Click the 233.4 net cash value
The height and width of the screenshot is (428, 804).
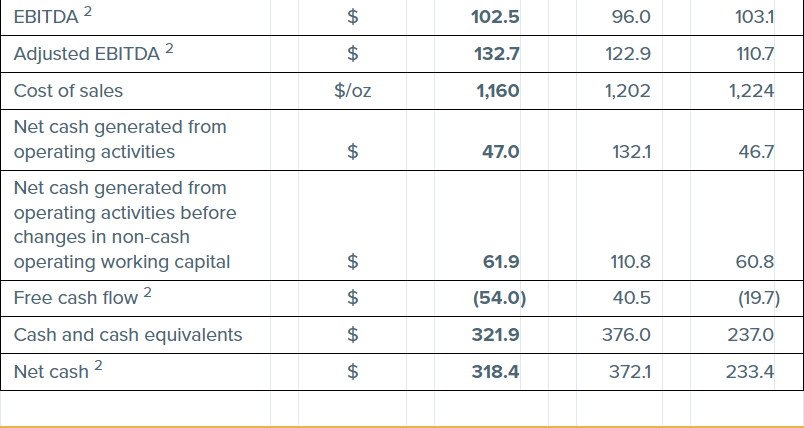(x=753, y=372)
